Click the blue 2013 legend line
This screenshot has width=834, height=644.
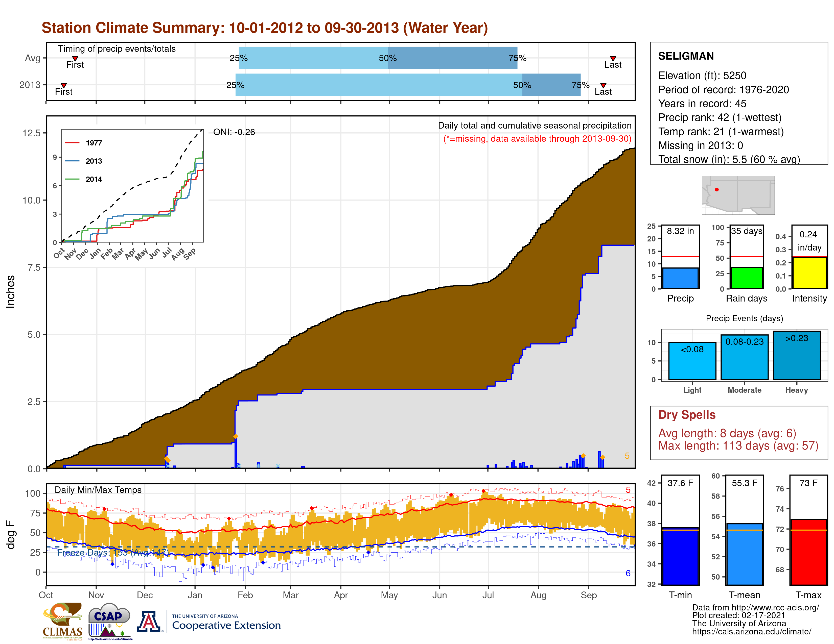click(72, 161)
